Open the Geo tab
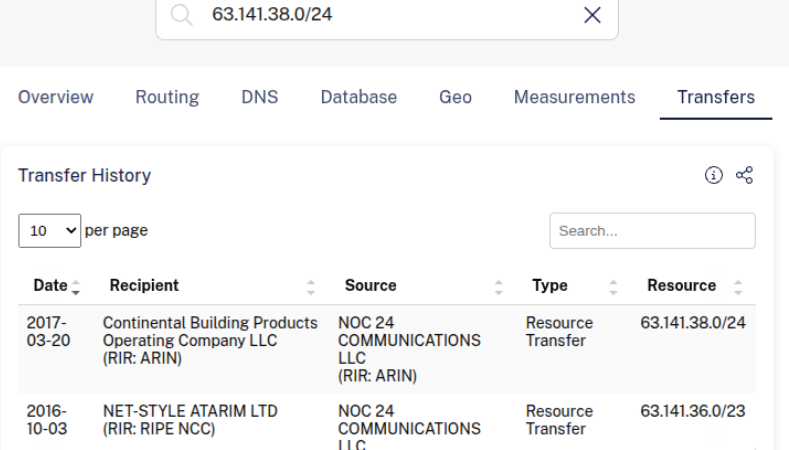 point(455,97)
